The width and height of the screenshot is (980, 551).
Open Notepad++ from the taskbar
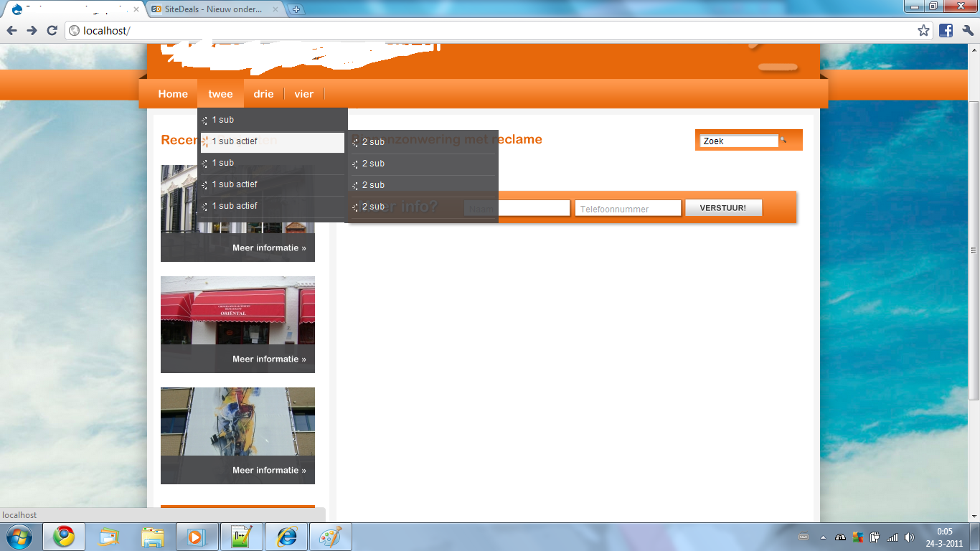point(242,537)
